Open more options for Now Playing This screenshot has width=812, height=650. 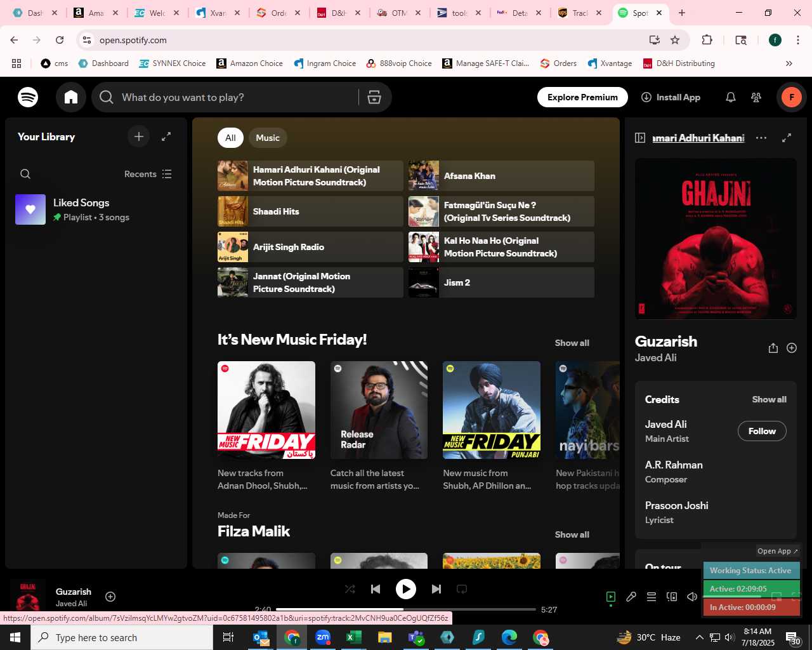pyautogui.click(x=761, y=138)
